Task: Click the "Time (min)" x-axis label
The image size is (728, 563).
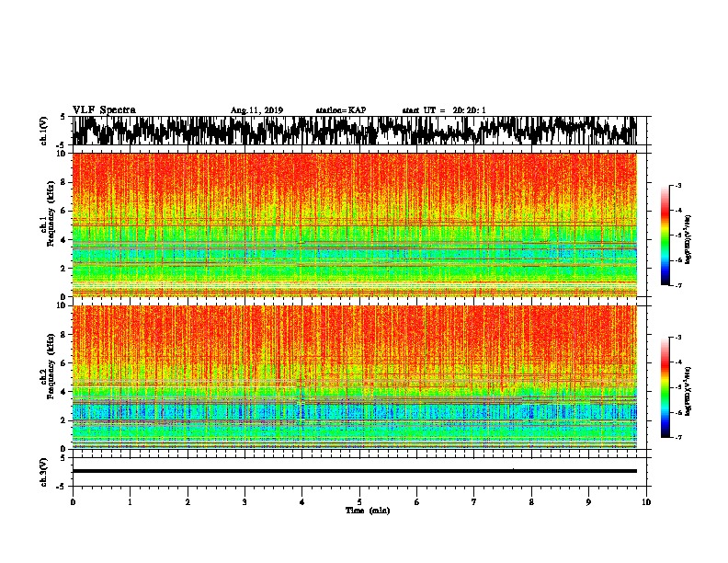Action: tap(368, 511)
